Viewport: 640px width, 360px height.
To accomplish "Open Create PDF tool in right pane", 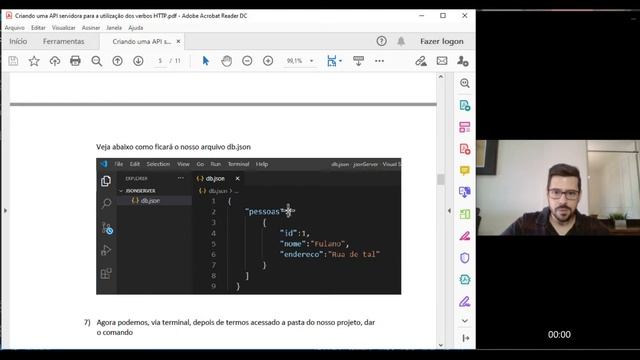I will (464, 149).
